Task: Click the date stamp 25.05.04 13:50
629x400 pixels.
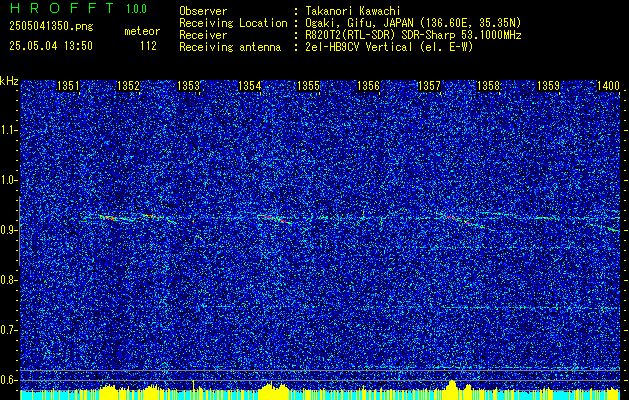Action: 51,46
